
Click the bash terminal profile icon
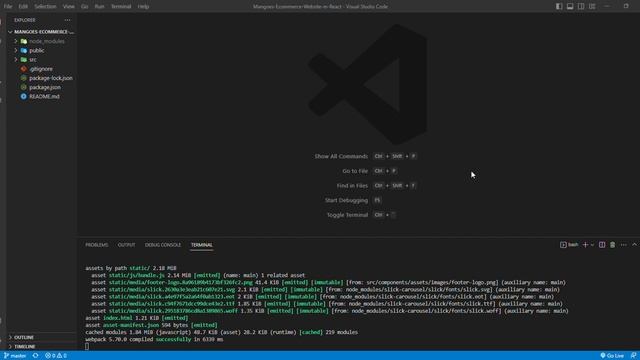pyautogui.click(x=563, y=245)
